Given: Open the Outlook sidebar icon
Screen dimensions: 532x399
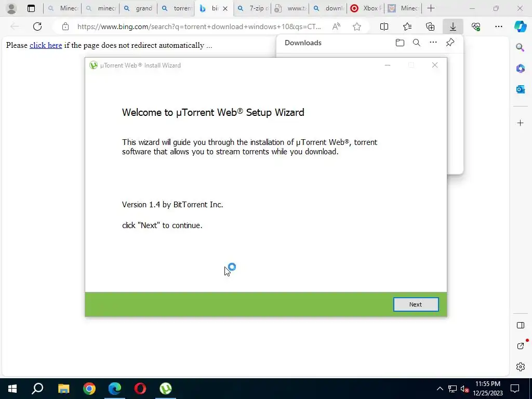Looking at the screenshot, I should [x=520, y=89].
